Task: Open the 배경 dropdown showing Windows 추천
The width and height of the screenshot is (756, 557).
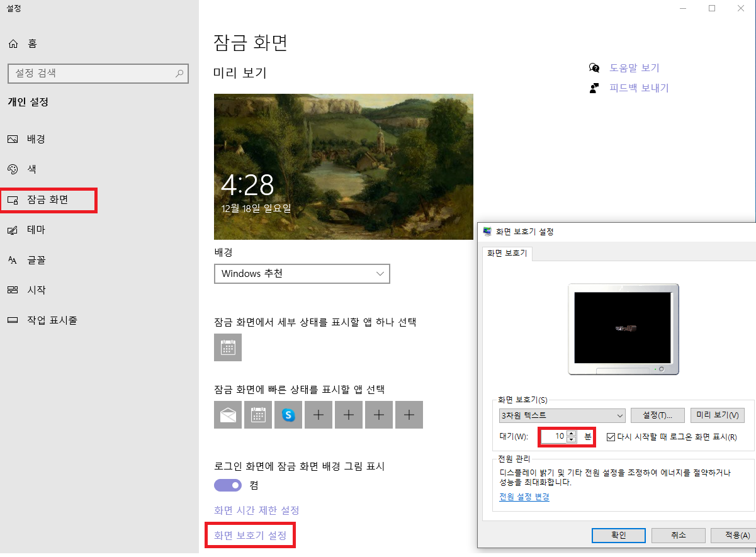Action: click(302, 274)
